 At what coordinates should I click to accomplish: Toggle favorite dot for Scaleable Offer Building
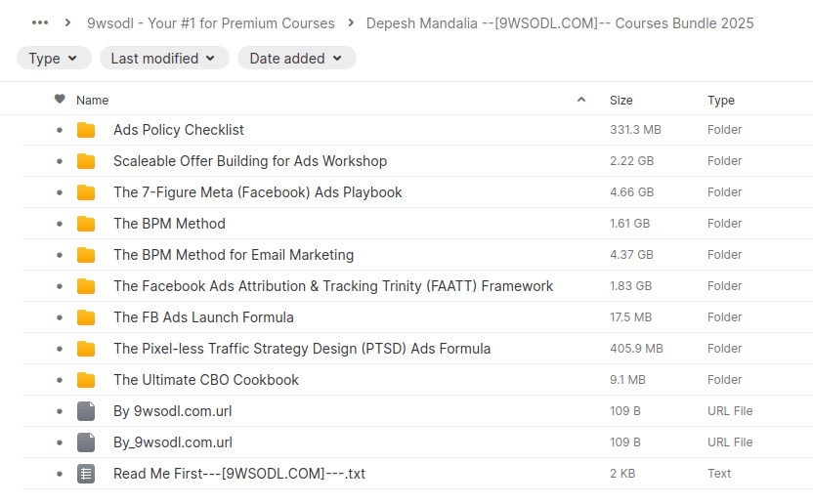click(x=60, y=161)
